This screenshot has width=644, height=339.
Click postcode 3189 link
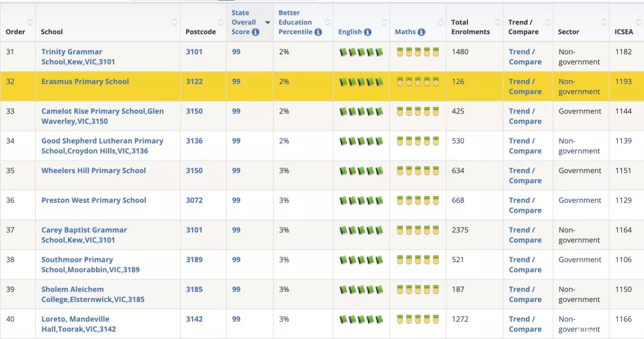tap(194, 260)
